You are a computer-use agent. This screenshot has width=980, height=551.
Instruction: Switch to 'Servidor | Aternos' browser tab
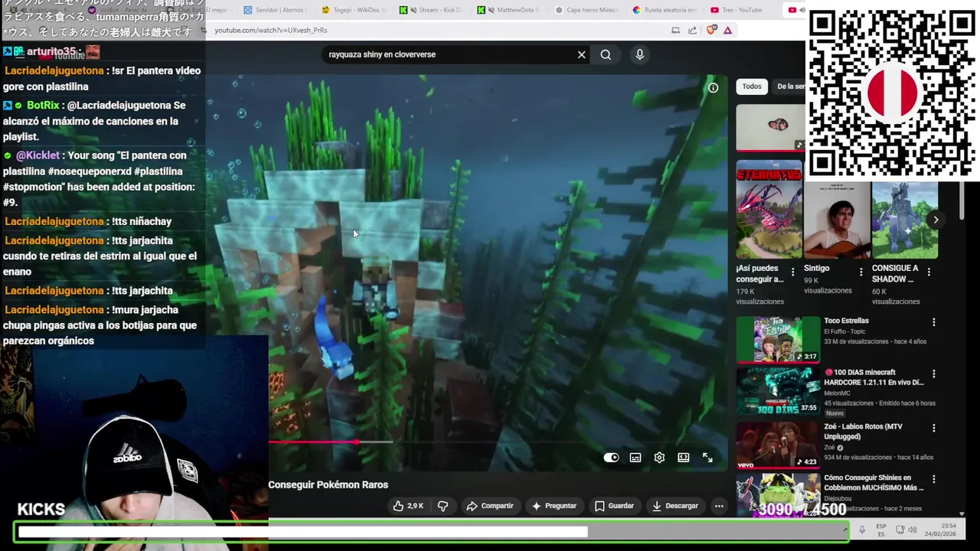[x=275, y=10]
